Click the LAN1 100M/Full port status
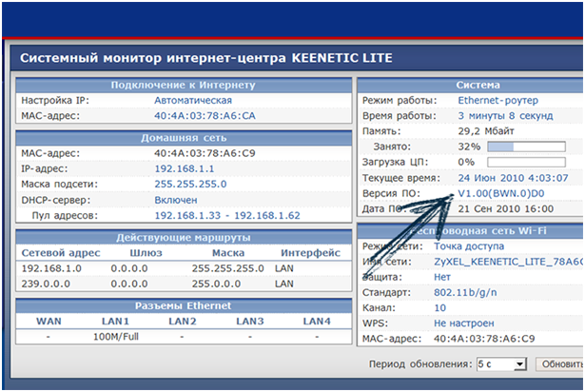Image resolution: width=585 pixels, height=392 pixels. tap(118, 337)
